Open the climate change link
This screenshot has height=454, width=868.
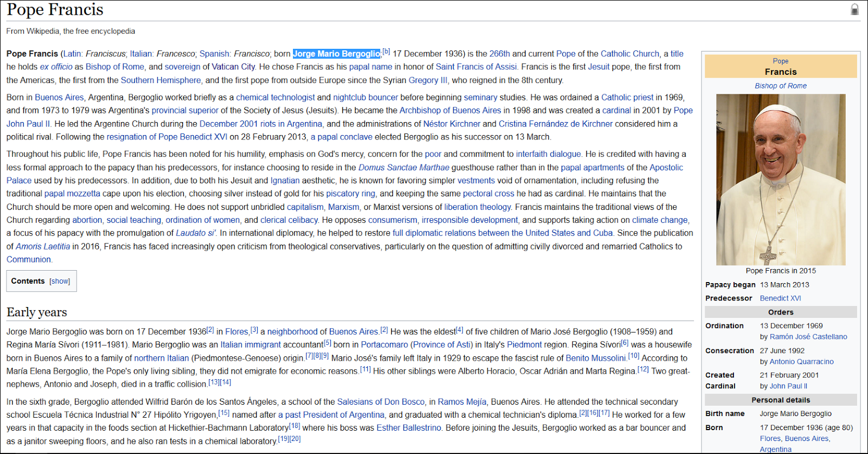coord(660,220)
